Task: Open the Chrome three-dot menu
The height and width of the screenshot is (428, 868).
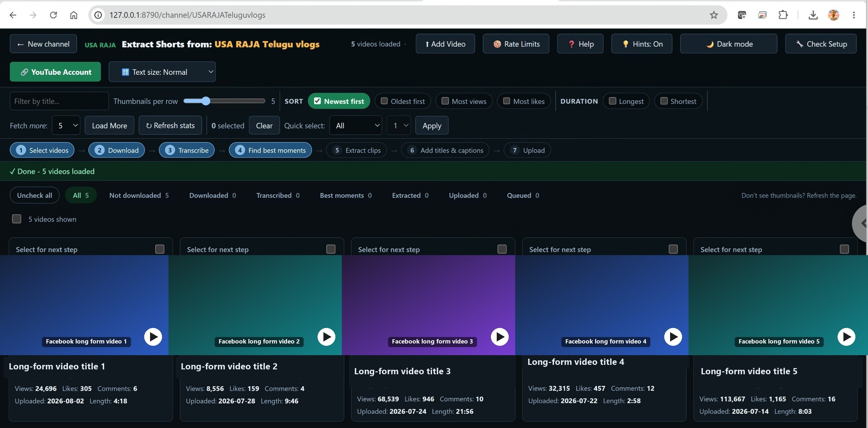Action: tap(853, 15)
